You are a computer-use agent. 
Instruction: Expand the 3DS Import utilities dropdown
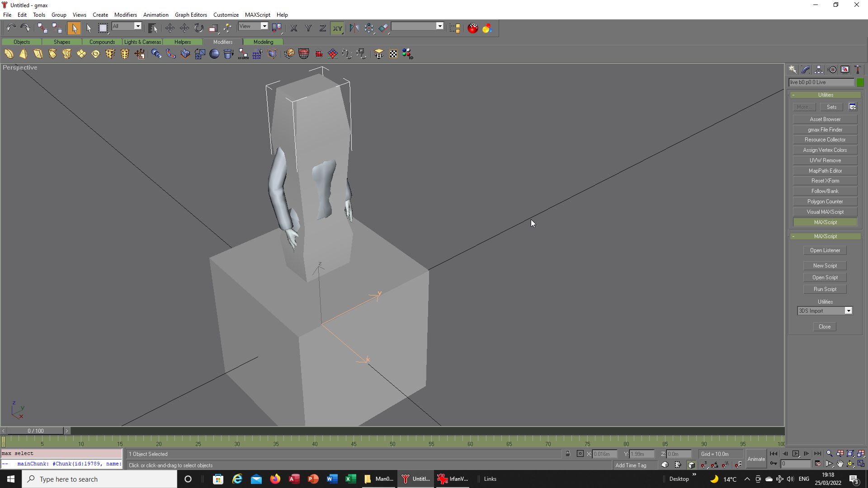pos(849,311)
